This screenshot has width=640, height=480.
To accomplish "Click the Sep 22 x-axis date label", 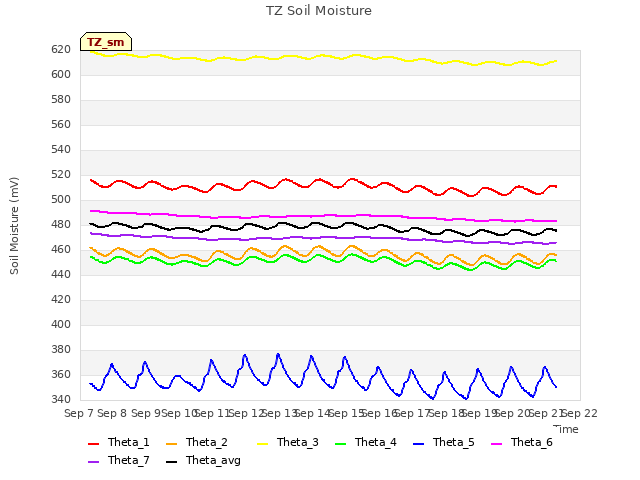I will pos(579,413).
